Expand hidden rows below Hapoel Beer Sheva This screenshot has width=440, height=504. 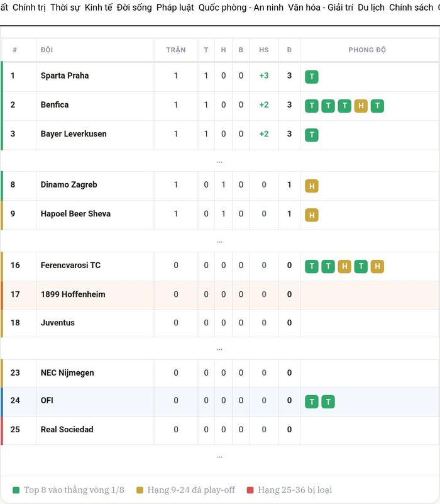219,242
